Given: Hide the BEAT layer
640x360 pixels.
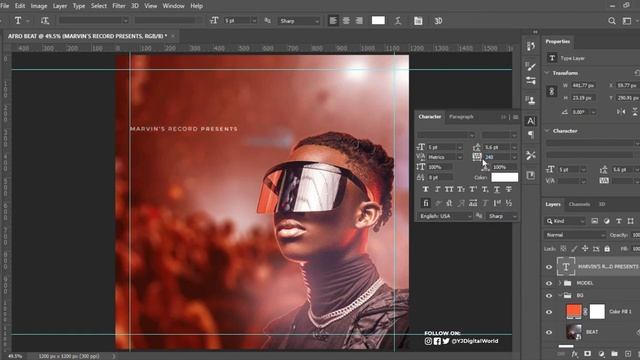Looking at the screenshot, I should [x=549, y=332].
